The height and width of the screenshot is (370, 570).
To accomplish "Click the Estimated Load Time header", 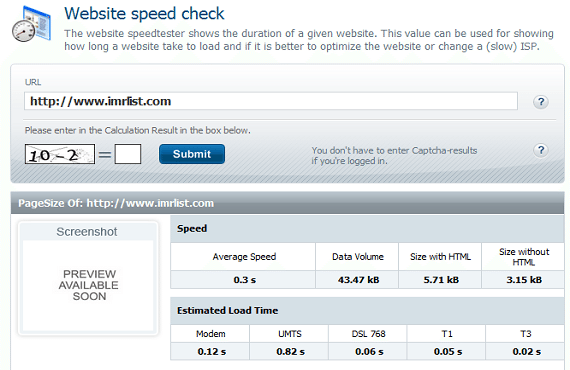I will (x=228, y=310).
